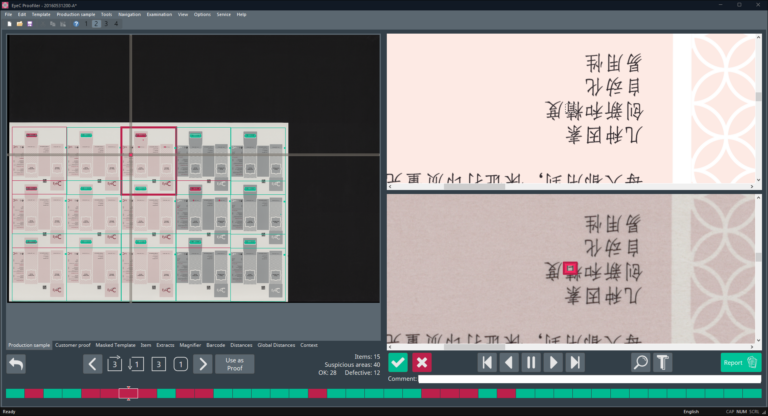This screenshot has width=768, height=416.
Task: Click into the Comment field
Action: point(589,379)
